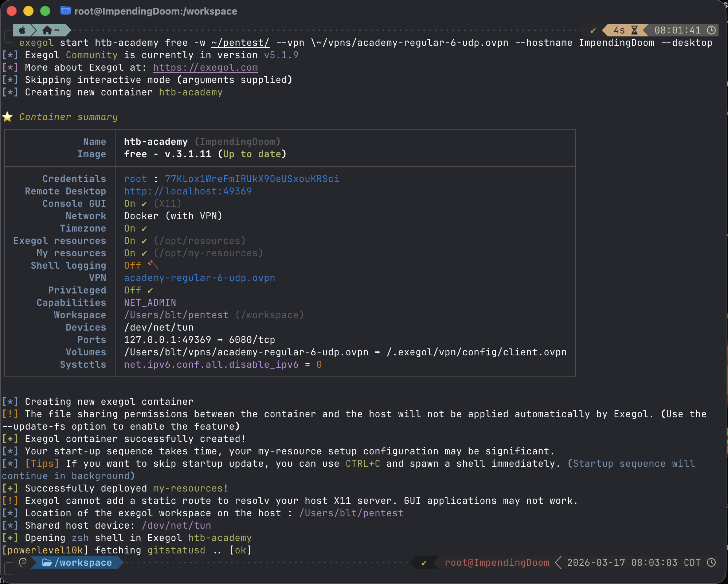This screenshot has width=728, height=584.
Task: Click the folder icon in window title
Action: coord(66,11)
